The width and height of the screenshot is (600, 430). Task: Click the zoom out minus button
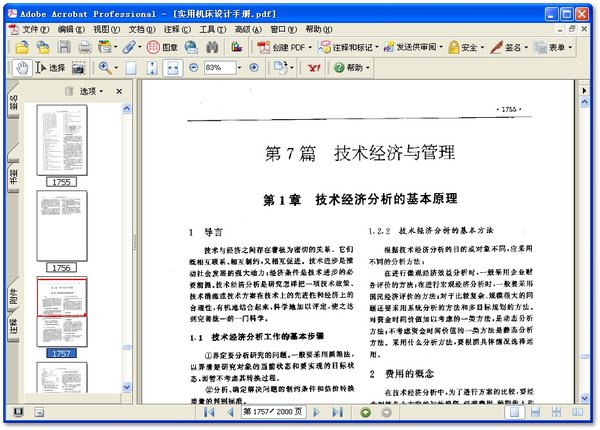pyautogui.click(x=195, y=68)
